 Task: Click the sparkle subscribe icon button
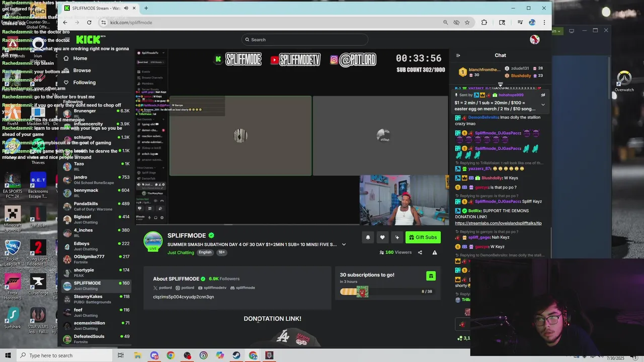[x=397, y=237]
